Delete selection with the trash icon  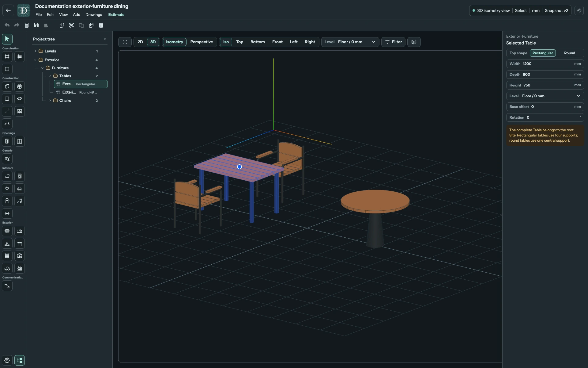101,25
